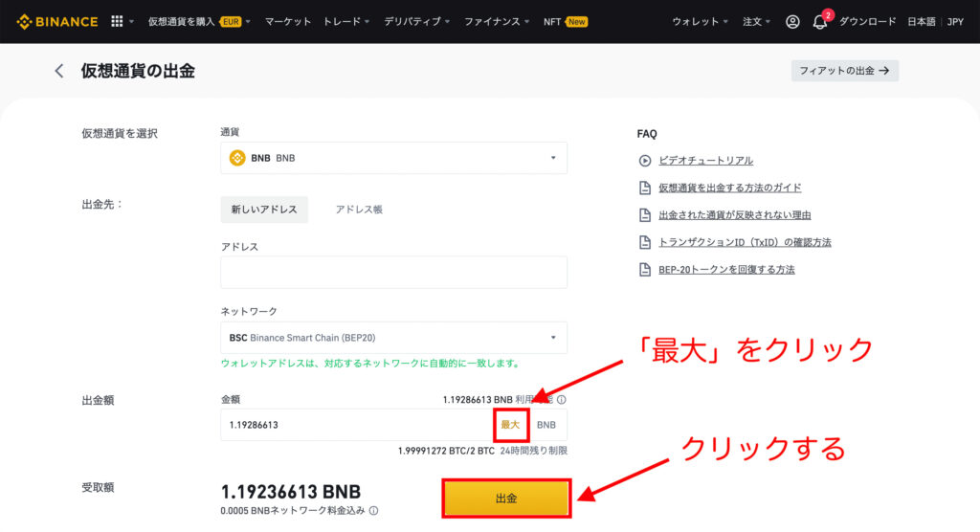The width and height of the screenshot is (980, 532).
Task: Click document icon beside withdrawal guide link
Action: pos(645,188)
